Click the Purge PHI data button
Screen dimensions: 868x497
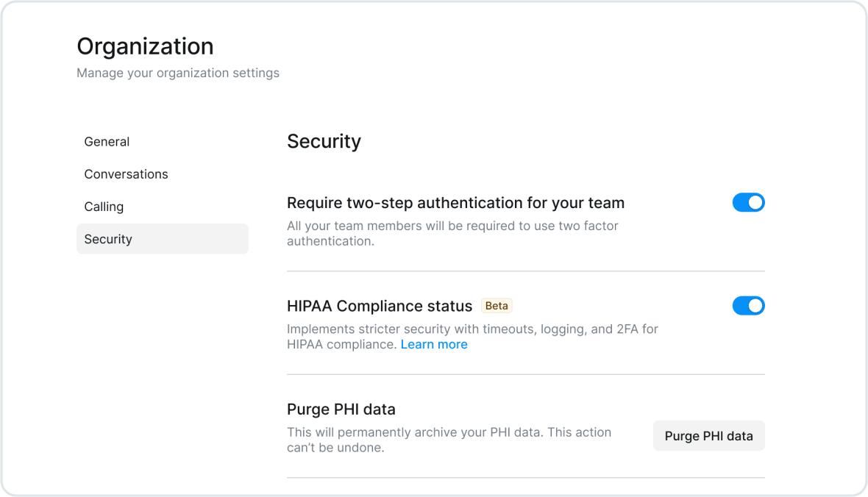[x=708, y=436]
